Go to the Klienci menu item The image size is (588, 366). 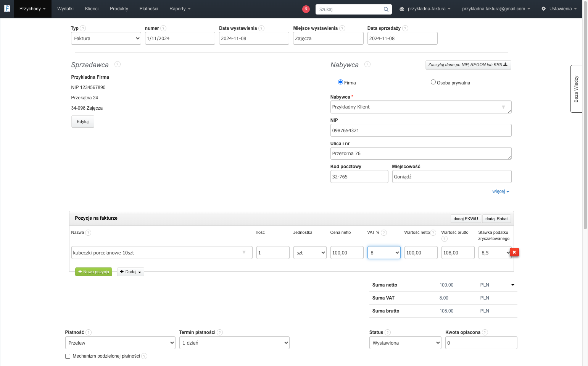tap(92, 9)
